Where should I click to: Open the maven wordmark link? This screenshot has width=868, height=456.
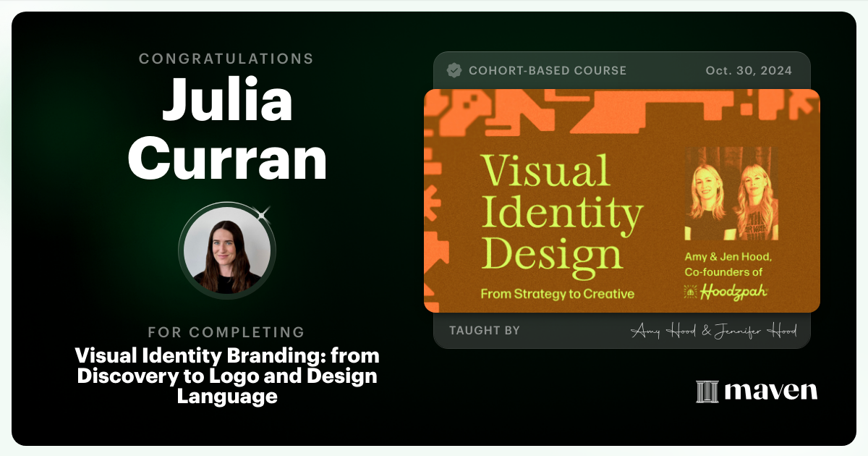[771, 392]
